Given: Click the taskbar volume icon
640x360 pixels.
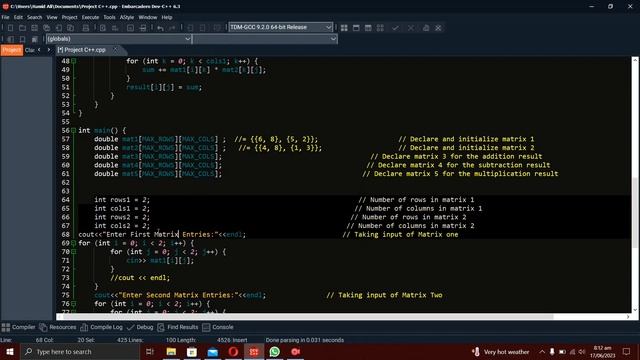Looking at the screenshot, I should (x=582, y=351).
